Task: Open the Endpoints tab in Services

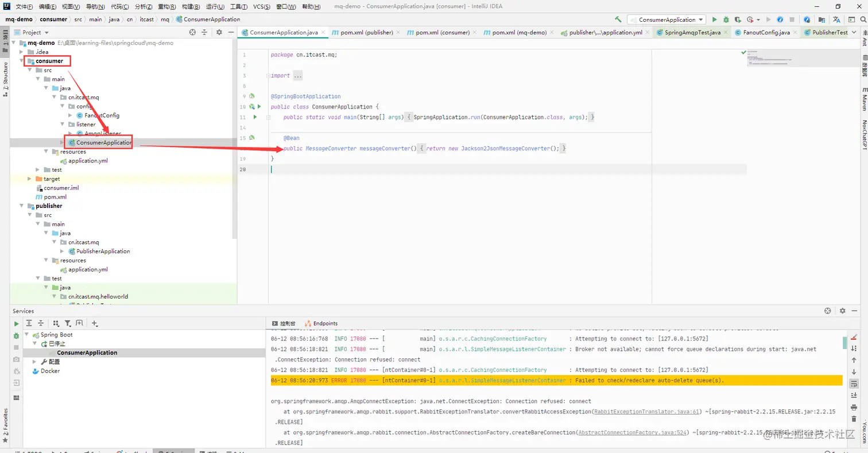Action: point(321,323)
